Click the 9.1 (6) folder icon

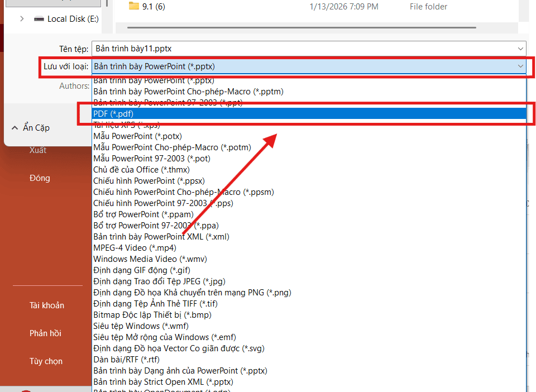[x=133, y=6]
